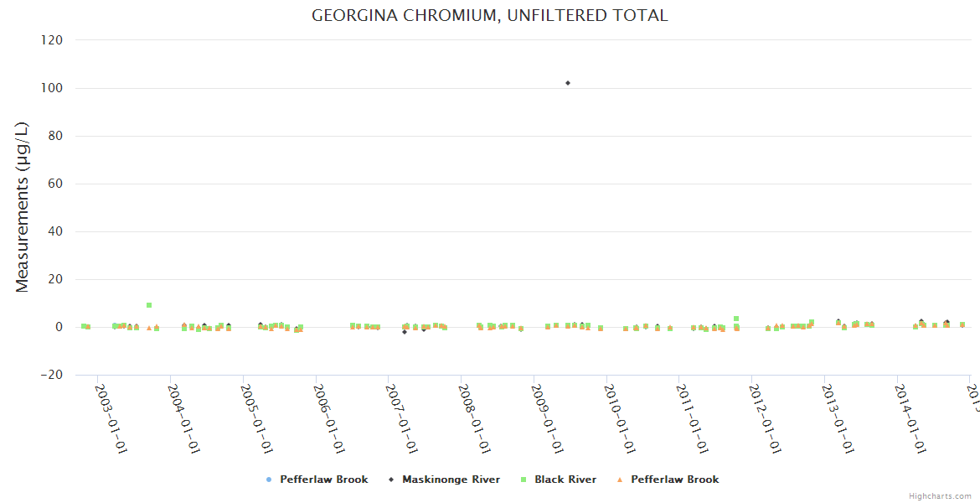Screen dimensions: 980x503
Task: Select the raised green Black River point in late 2011
Action: tap(736, 319)
